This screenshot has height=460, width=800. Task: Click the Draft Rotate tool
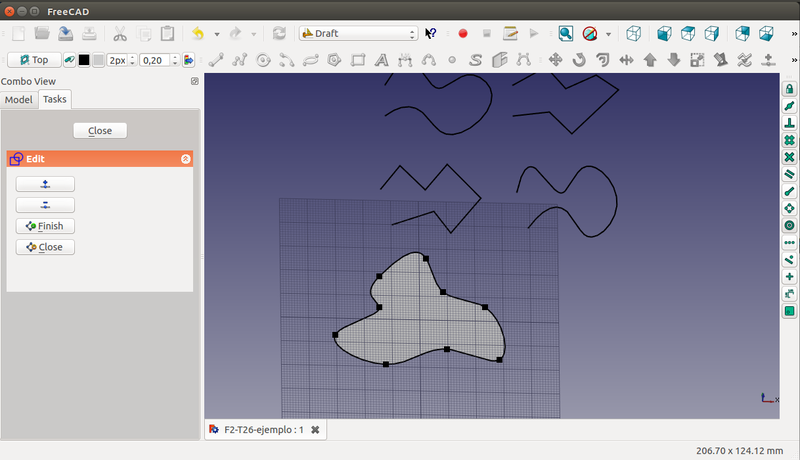(x=579, y=60)
